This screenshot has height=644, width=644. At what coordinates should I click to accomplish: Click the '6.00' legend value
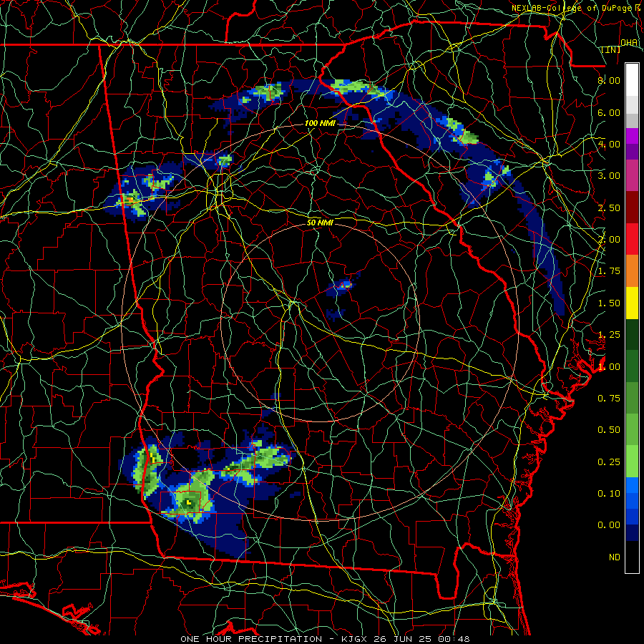(x=609, y=112)
